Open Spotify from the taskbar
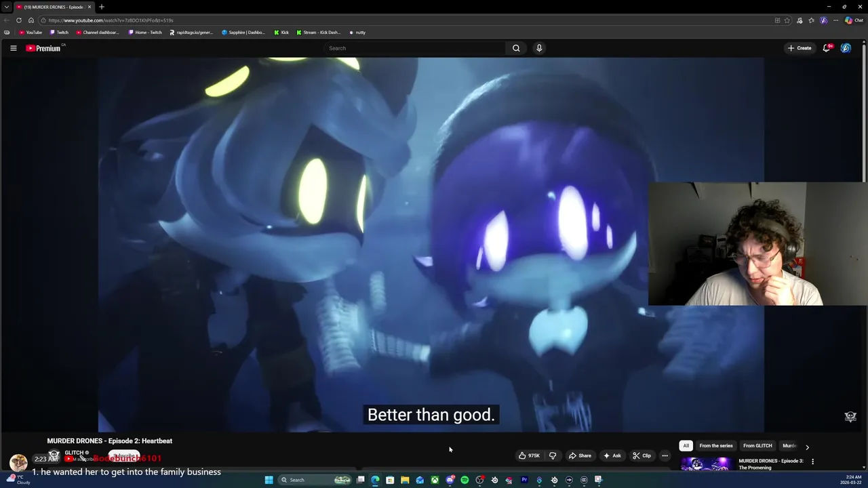This screenshot has height=488, width=868. pyautogui.click(x=465, y=480)
